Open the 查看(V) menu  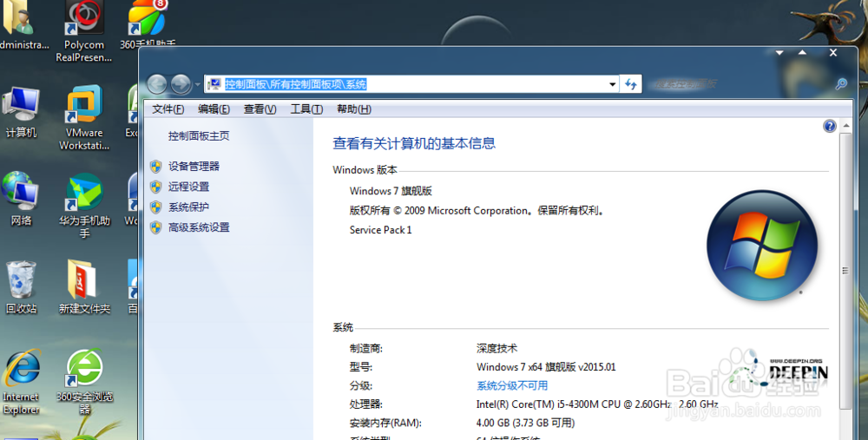(x=260, y=109)
